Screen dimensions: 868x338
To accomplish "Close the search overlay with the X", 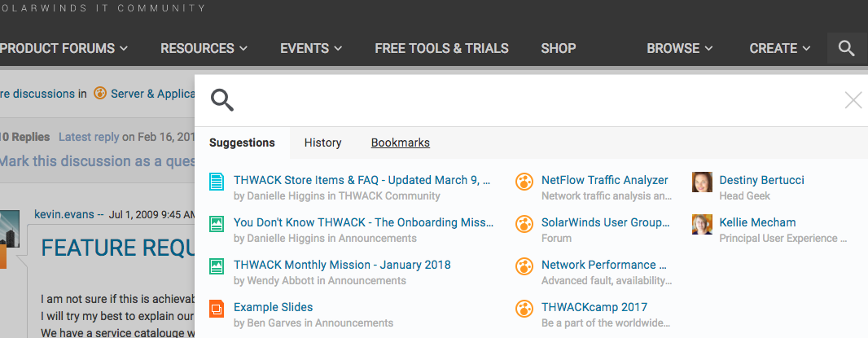I will 853,100.
